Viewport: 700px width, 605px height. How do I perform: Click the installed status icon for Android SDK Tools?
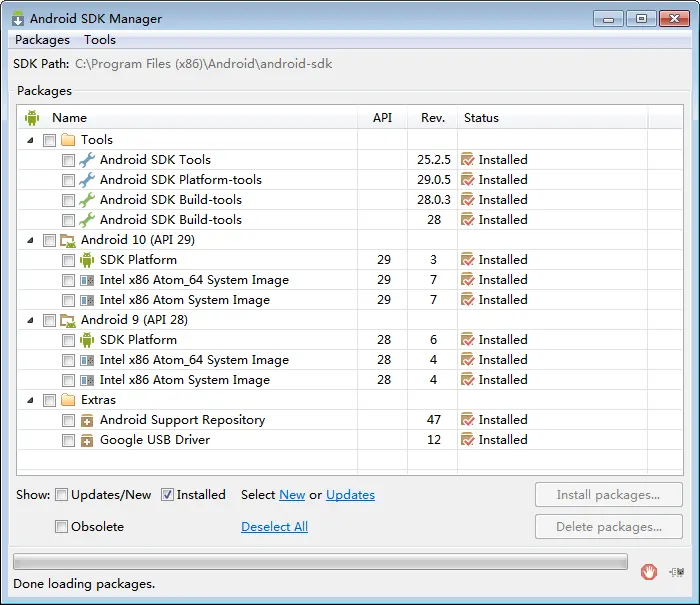467,160
